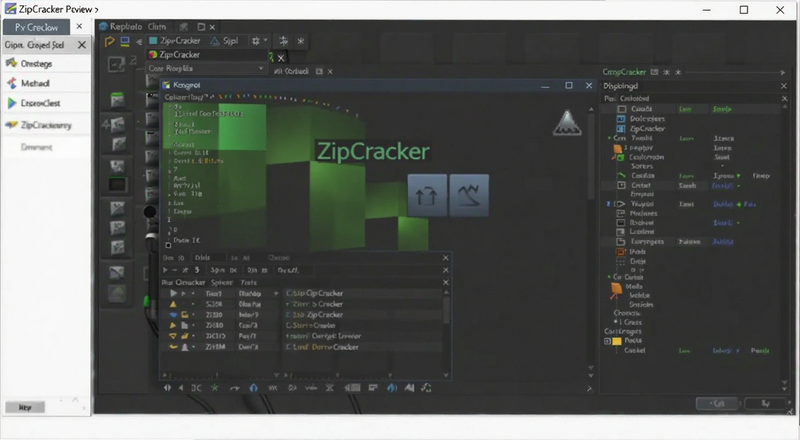
Task: Switch to the Rur Cmacker tab
Action: pyautogui.click(x=183, y=282)
